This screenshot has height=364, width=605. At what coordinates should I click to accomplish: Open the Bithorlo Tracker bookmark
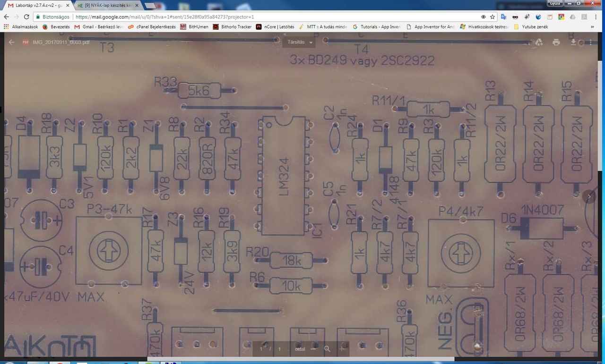coord(232,27)
